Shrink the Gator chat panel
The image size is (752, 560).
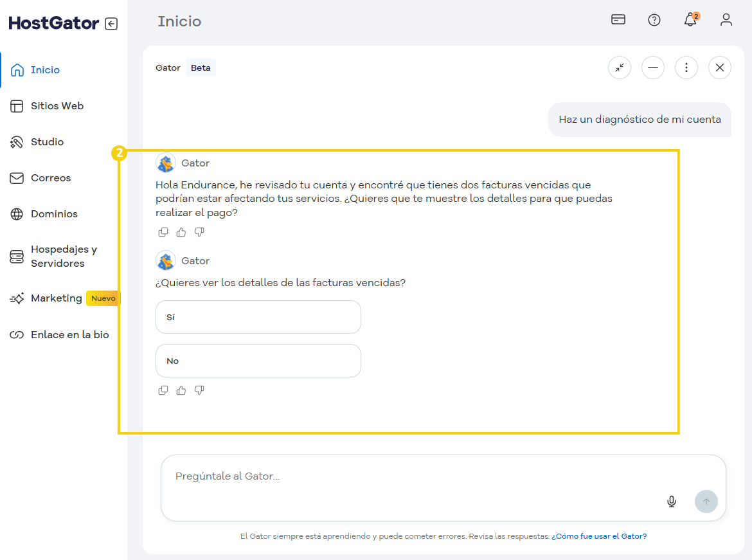620,68
